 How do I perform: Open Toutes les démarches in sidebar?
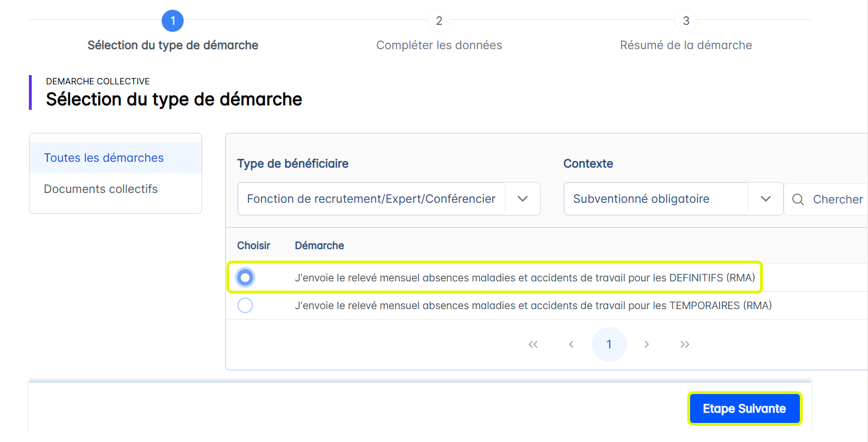[104, 158]
